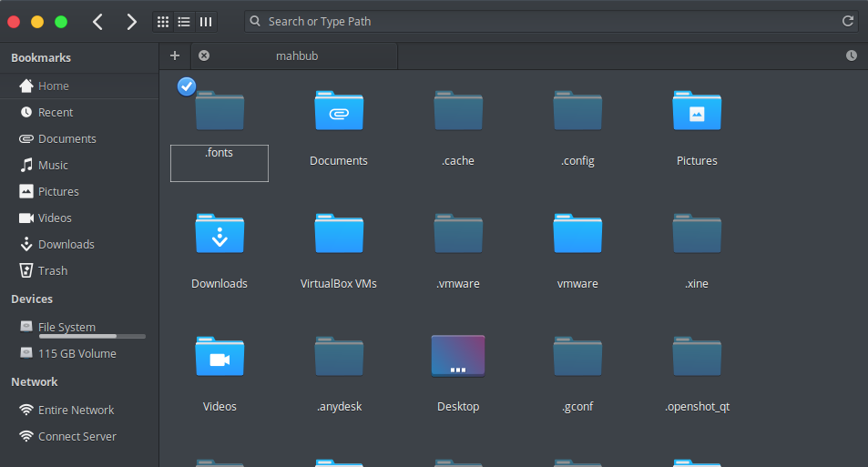Select the Pictures folder icon

tap(697, 111)
